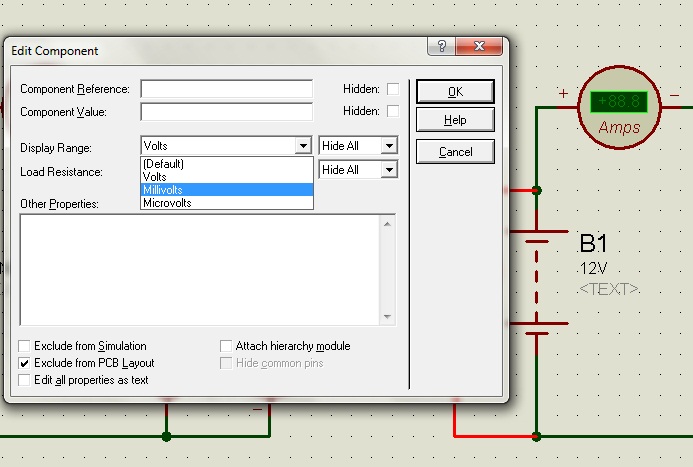The height and width of the screenshot is (467, 693).
Task: Click the ammeter's green digital display
Action: coord(618,102)
